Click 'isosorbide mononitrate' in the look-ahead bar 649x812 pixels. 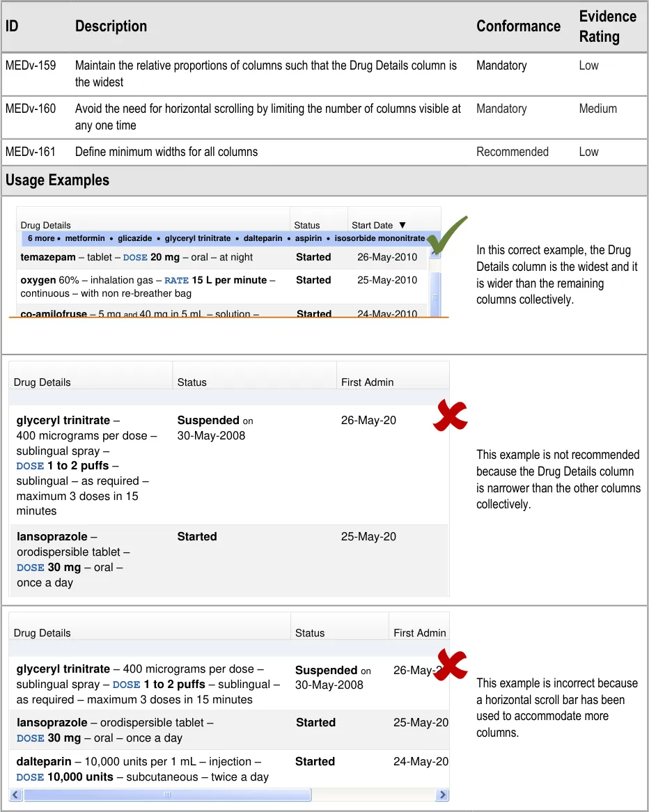380,238
